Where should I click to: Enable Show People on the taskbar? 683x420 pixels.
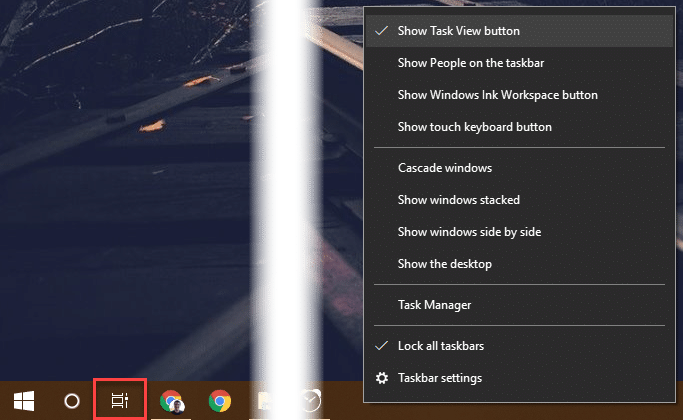coord(519,63)
